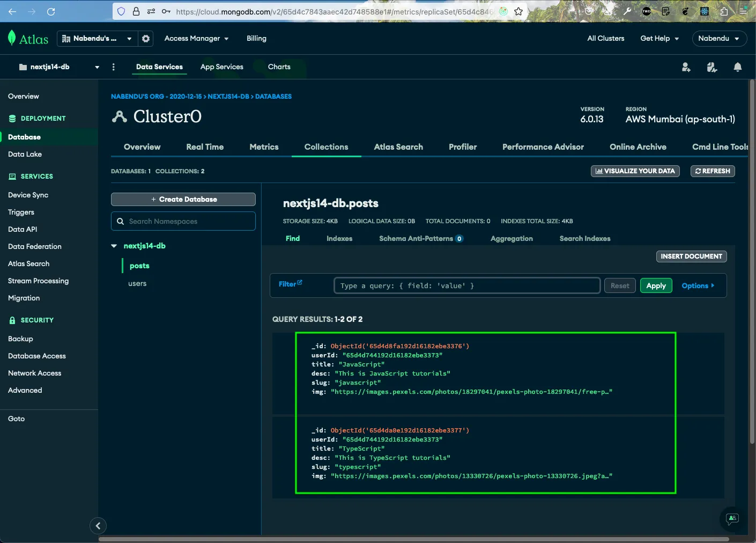The width and height of the screenshot is (756, 543).
Task: Switch to Charts tab
Action: (x=279, y=67)
